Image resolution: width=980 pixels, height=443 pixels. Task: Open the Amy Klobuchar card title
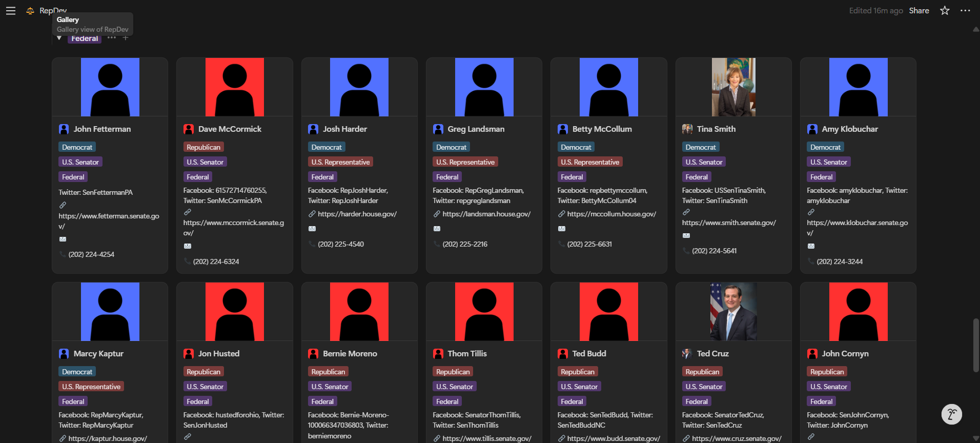click(850, 129)
